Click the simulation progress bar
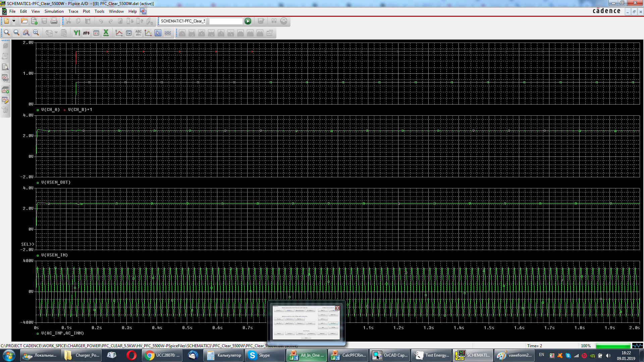Viewport: 644px width, 362px height. pos(613,346)
